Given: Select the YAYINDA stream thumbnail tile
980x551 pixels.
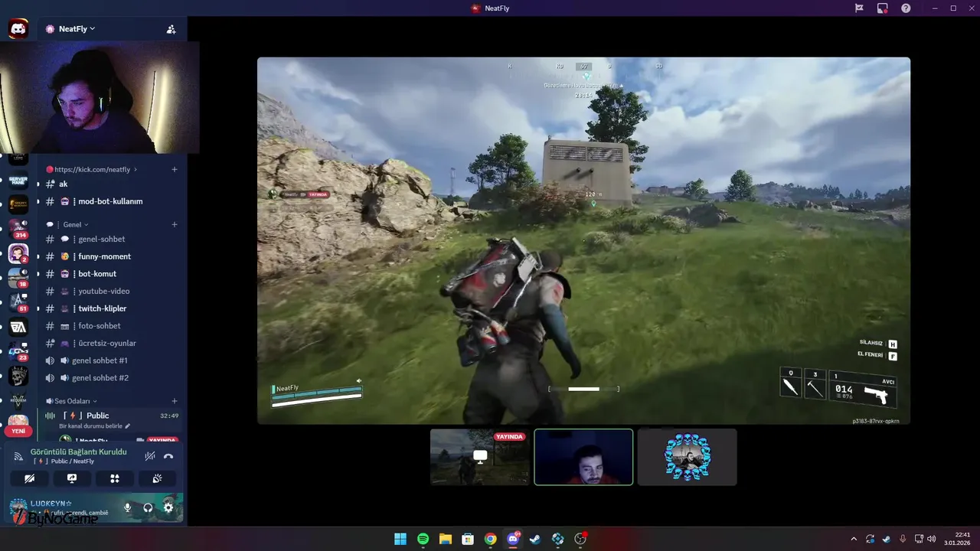Looking at the screenshot, I should point(480,457).
